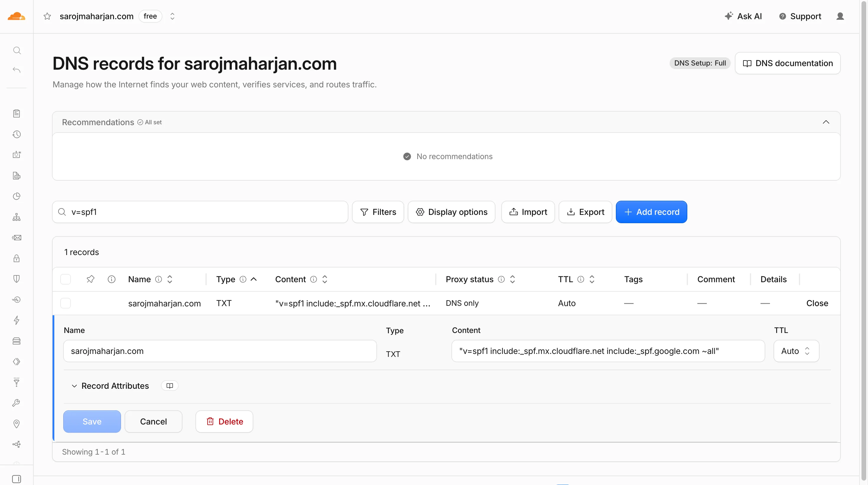
Task: Sort records by Content column arrows
Action: coord(325,279)
